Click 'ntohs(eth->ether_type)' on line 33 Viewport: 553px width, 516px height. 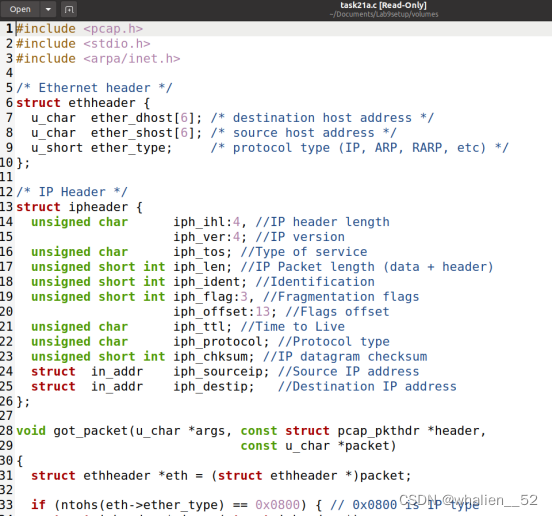tap(139, 505)
